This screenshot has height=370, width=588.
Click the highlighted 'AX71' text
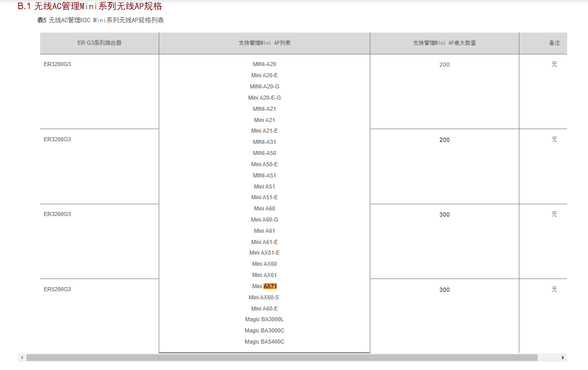[x=270, y=287]
